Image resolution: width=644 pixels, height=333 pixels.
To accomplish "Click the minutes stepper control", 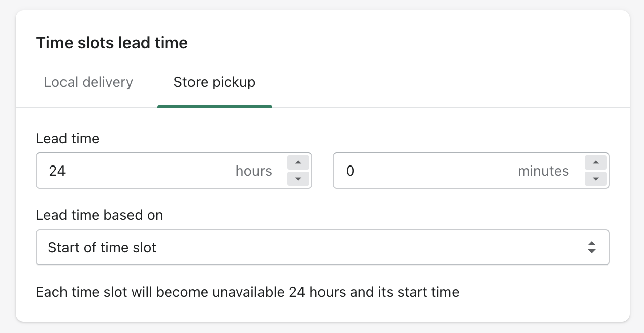I will tap(595, 171).
